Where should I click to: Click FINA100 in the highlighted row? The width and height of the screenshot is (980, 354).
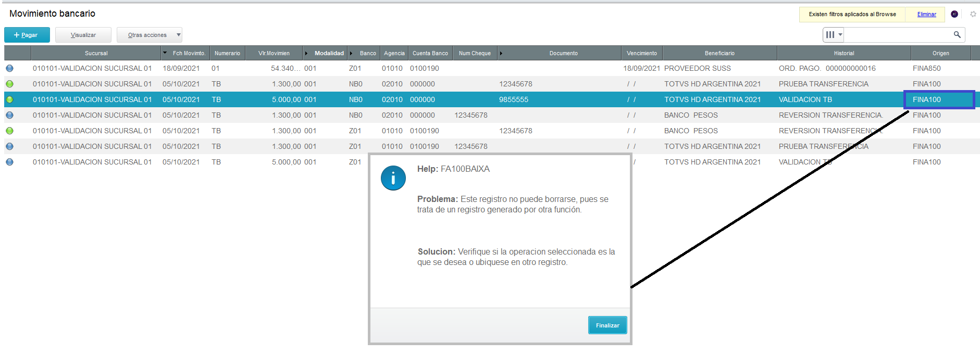coord(927,99)
